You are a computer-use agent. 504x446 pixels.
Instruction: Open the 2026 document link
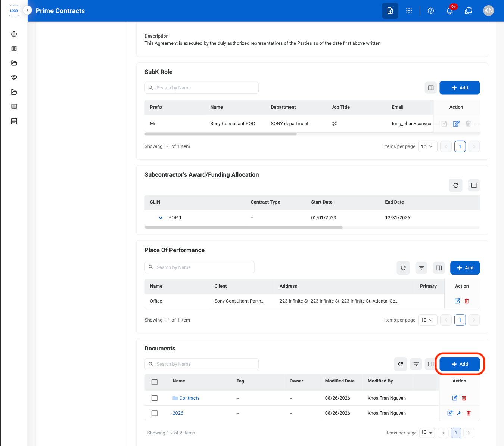click(178, 413)
